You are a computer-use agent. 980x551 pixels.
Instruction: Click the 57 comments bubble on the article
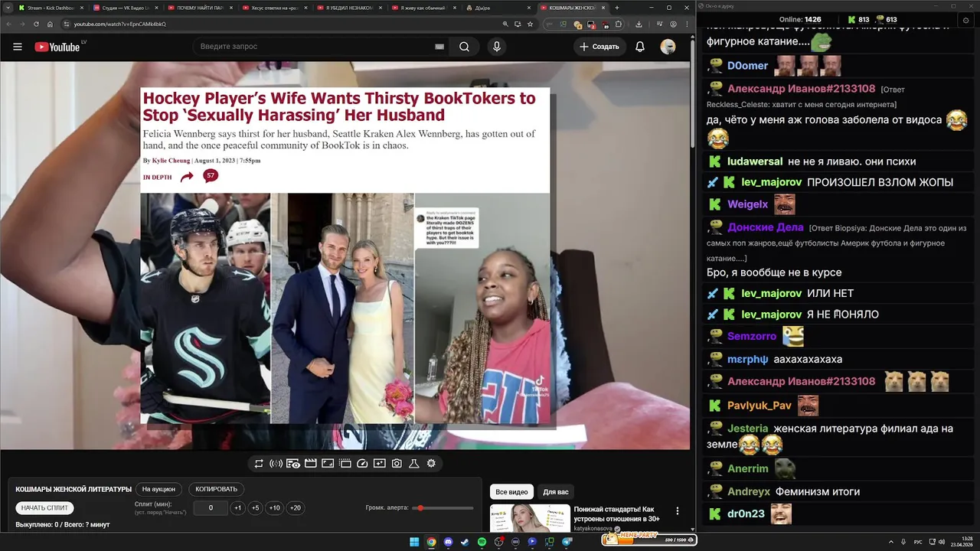click(x=211, y=176)
